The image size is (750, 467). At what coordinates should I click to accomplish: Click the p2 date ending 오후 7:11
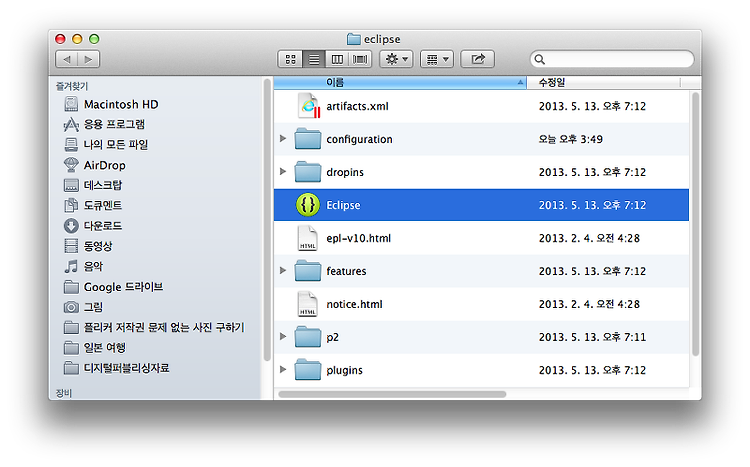[x=592, y=337]
